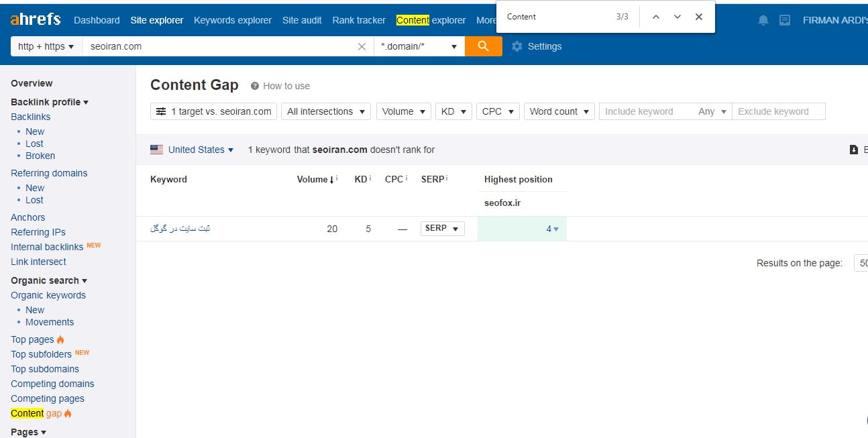Viewport: 868px width, 438px height.
Task: Open the United States country selector
Action: click(x=201, y=150)
